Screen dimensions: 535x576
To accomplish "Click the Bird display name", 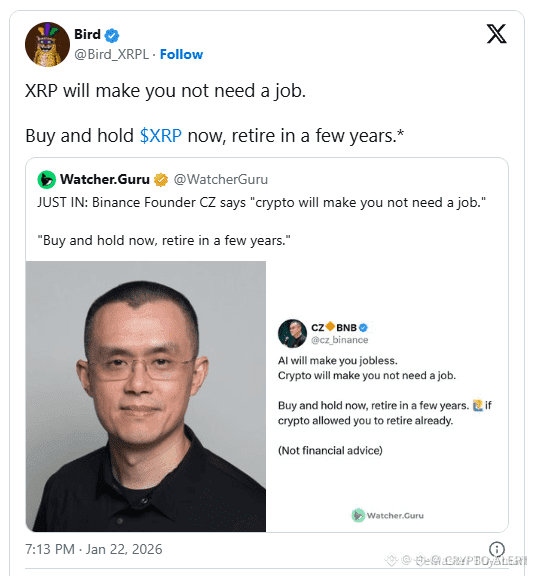I will pos(87,34).
